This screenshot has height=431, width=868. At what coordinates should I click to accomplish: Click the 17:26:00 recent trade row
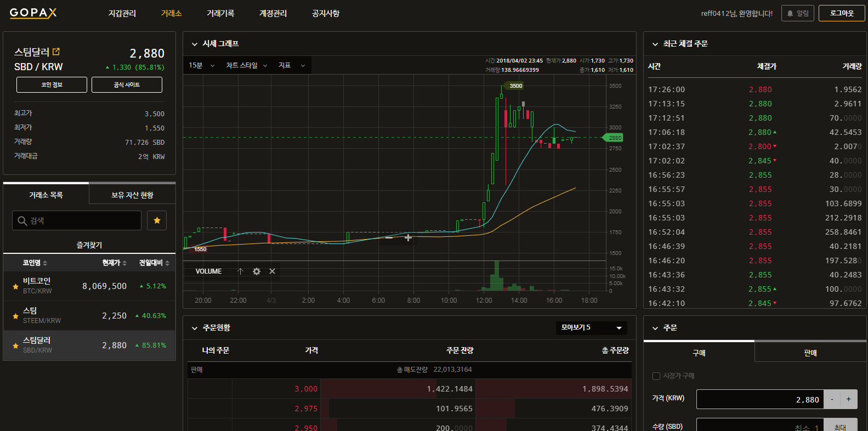pos(755,89)
